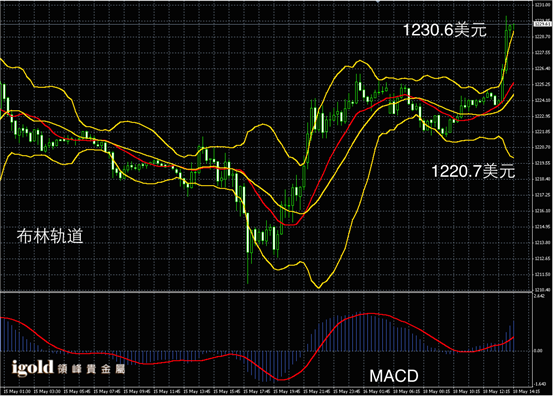Click the 0.00 level on MACD axis
The height and width of the screenshot is (396, 553).
coord(538,351)
